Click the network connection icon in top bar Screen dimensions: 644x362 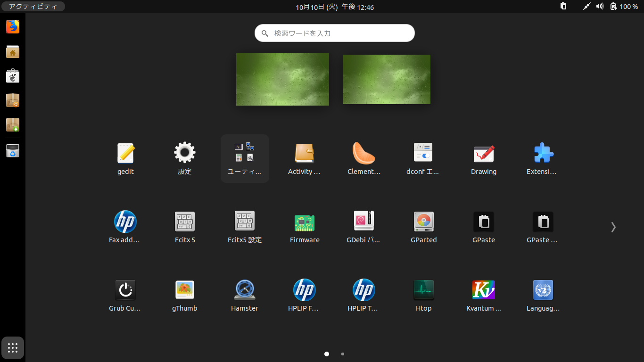(x=586, y=7)
